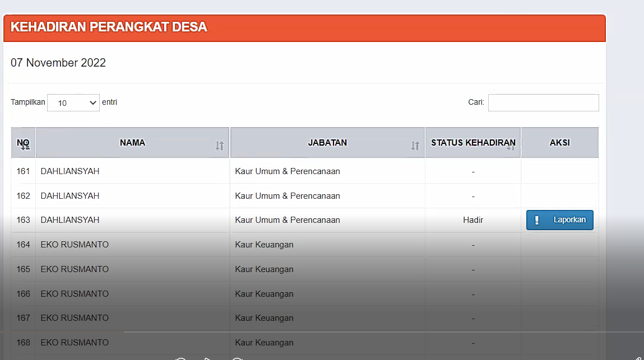
Task: Sort the table by clicking JABATAN header
Action: (x=328, y=142)
